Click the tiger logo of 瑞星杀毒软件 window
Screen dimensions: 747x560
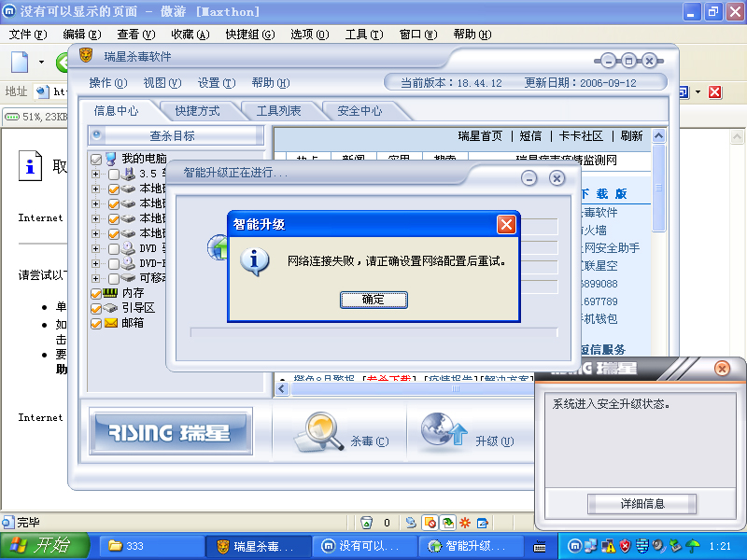coord(86,55)
